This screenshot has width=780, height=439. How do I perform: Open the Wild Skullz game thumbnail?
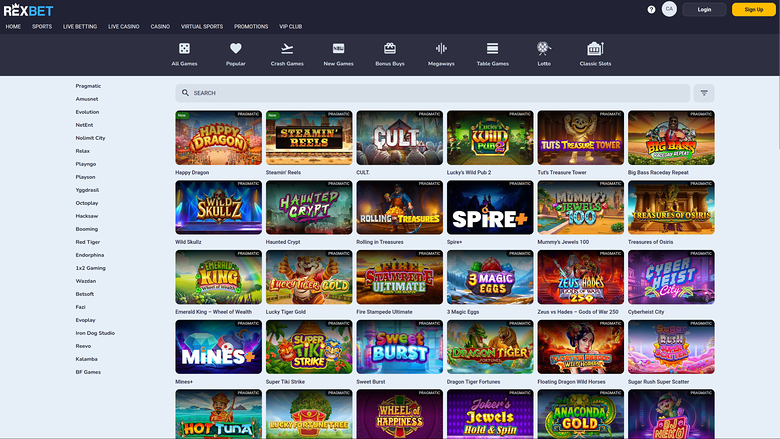pos(218,207)
